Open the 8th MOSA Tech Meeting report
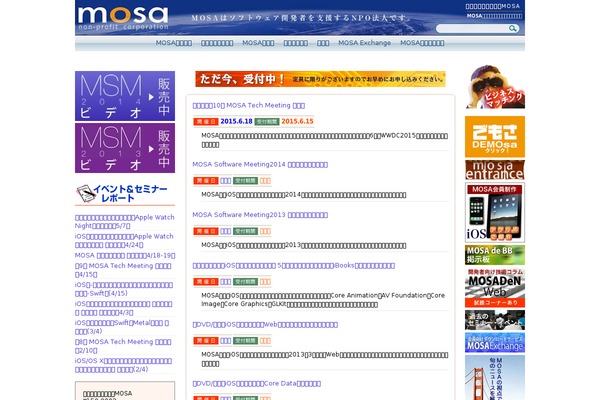The image size is (600, 400). [123, 346]
